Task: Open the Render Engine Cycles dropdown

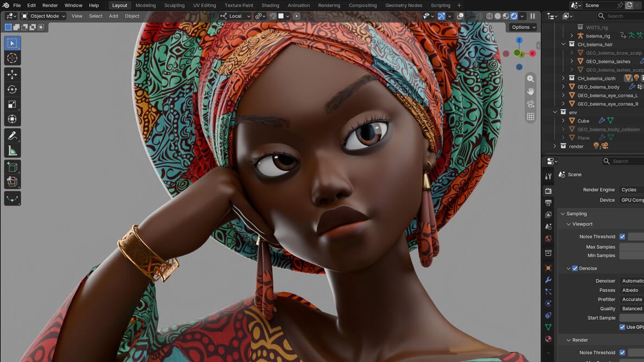Action: [632, 190]
